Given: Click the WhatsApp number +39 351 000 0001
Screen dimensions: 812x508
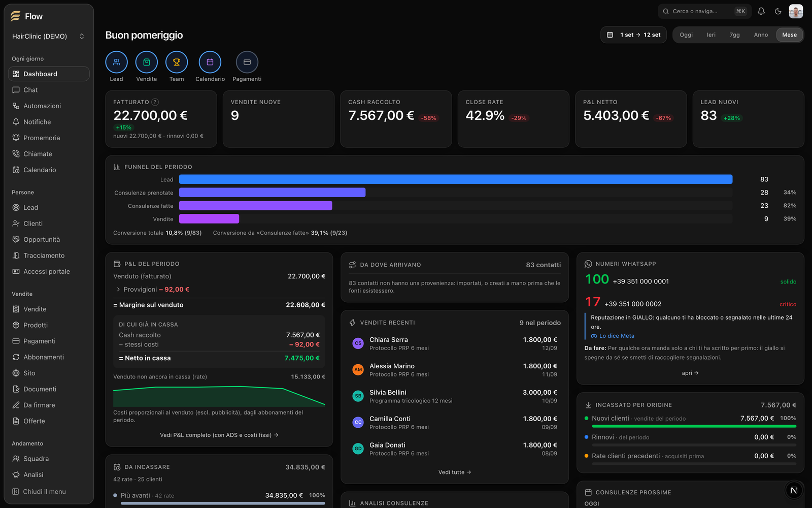Looking at the screenshot, I should [640, 281].
